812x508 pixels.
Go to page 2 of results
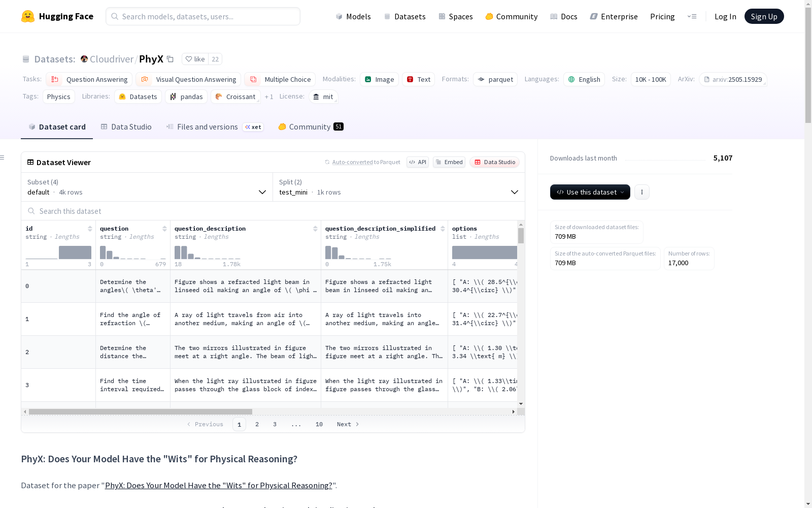tap(257, 424)
